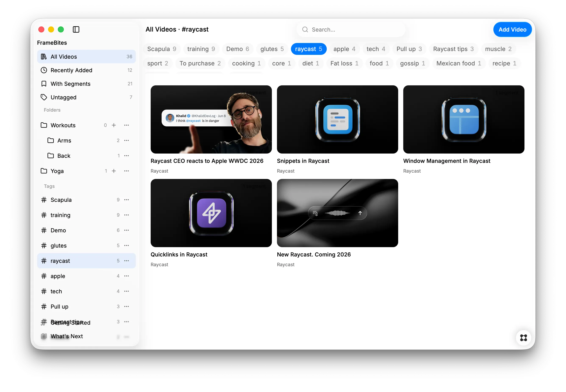566x392 pixels.
Task: Open Untagged videos in the sidebar
Action: pos(86,97)
